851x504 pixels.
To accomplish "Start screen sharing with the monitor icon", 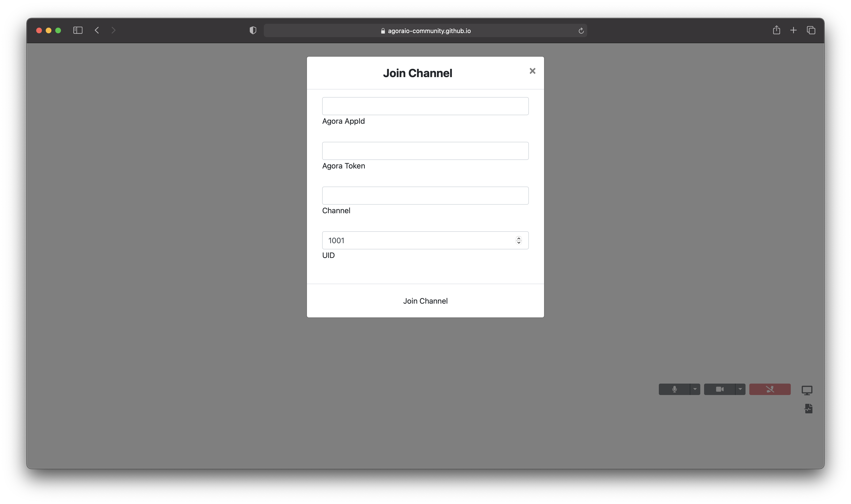I will tap(807, 390).
